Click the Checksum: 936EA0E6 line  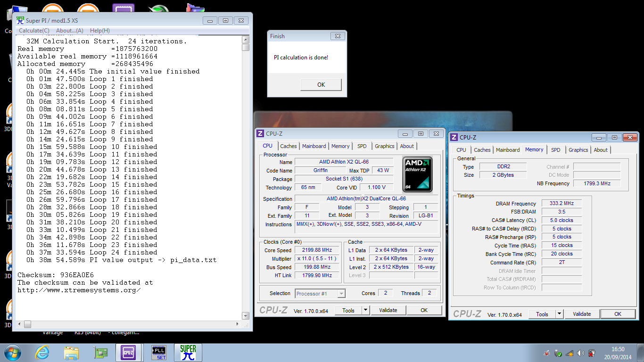pos(56,275)
